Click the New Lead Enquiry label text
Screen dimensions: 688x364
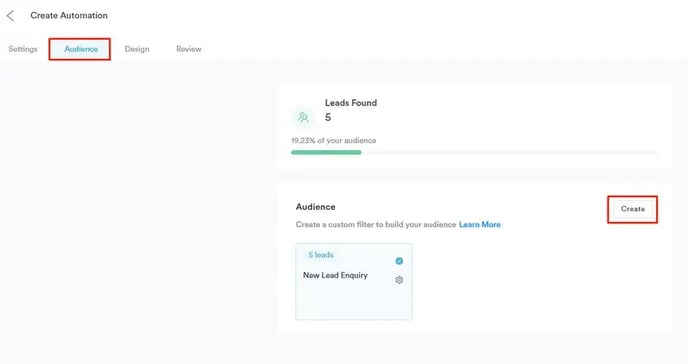pos(335,275)
